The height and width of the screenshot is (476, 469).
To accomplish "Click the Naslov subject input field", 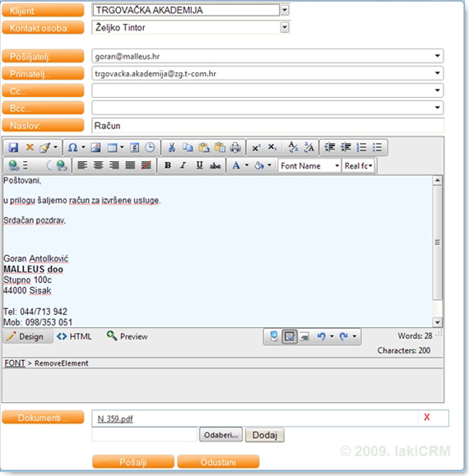I will (267, 126).
